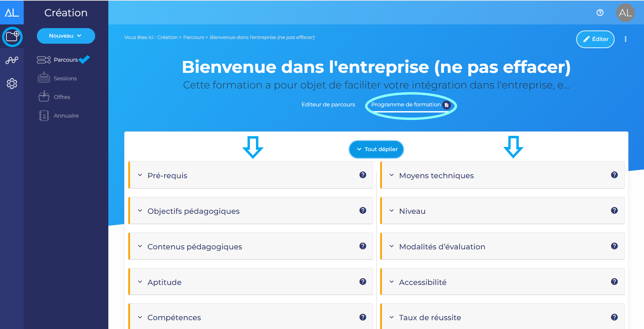644x329 pixels.
Task: Click the help icon next to Pré-requis
Action: pos(363,175)
